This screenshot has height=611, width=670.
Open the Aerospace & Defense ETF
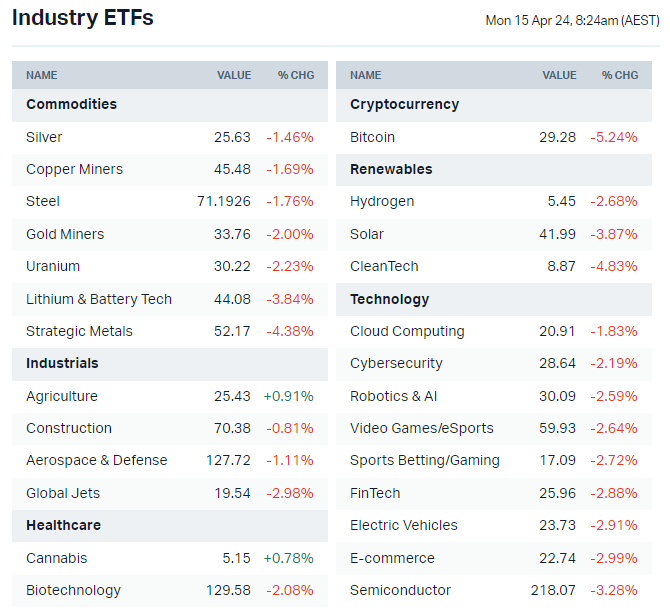(x=97, y=460)
